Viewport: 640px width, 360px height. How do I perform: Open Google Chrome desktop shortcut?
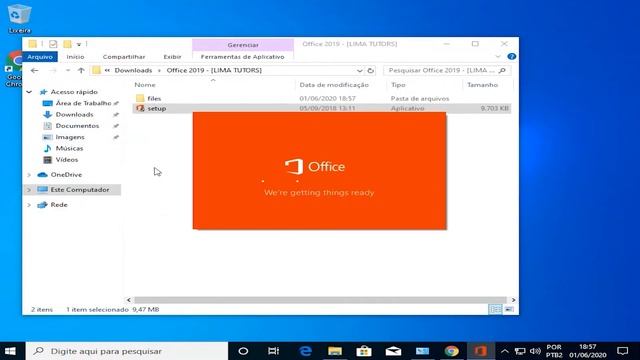click(14, 69)
